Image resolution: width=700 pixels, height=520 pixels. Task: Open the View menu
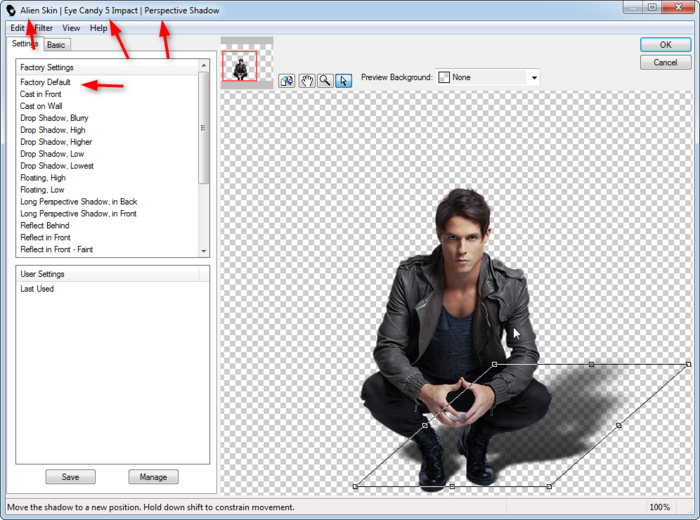click(x=71, y=28)
